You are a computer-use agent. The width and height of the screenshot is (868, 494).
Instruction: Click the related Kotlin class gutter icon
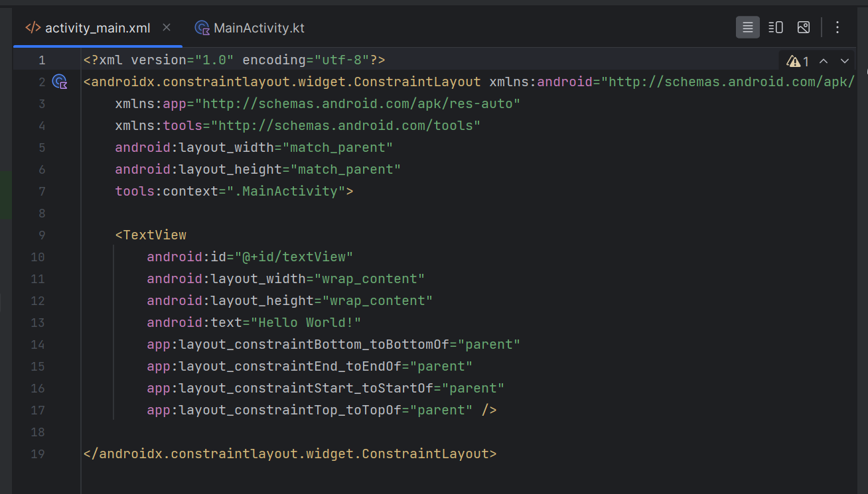tap(60, 82)
